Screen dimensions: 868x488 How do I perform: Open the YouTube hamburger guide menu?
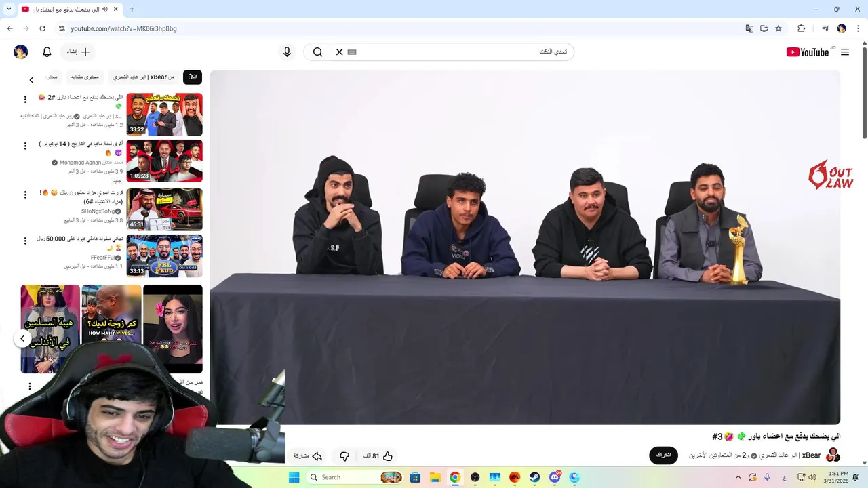pyautogui.click(x=844, y=52)
